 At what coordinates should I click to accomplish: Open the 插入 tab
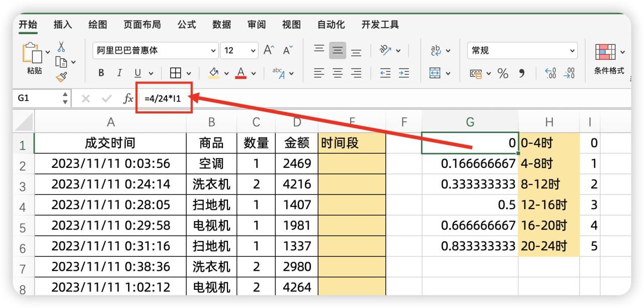coord(63,24)
